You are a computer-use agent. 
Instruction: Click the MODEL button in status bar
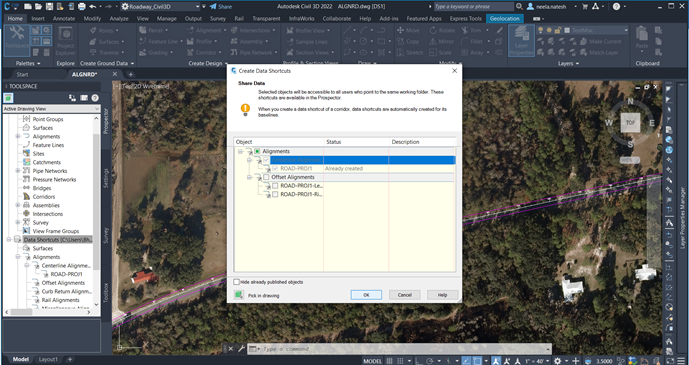point(372,361)
